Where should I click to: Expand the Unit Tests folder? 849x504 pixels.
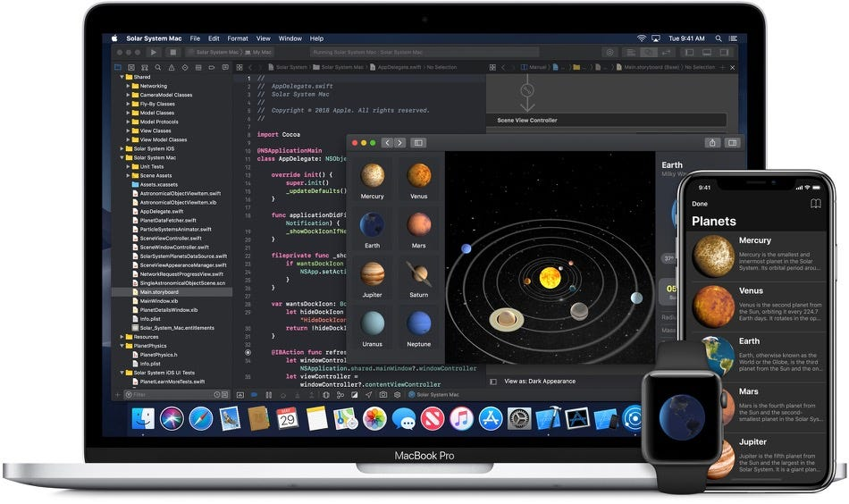tap(129, 167)
